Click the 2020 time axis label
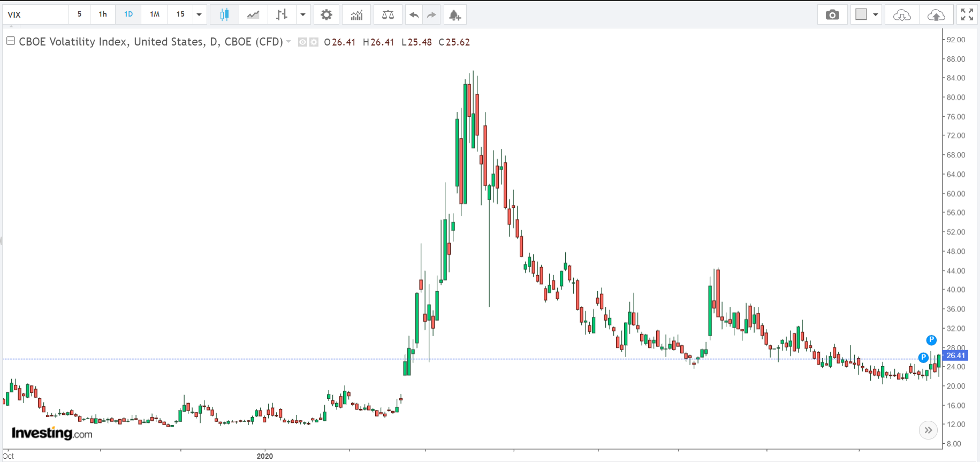Viewport: 980px width, 462px height. [264, 456]
